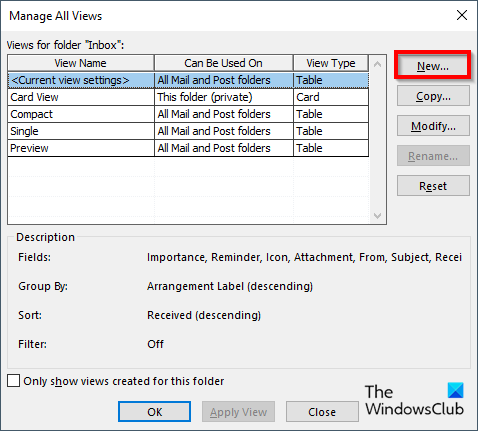The width and height of the screenshot is (478, 431).
Task: Select the Compact view row
Action: pyautogui.click(x=188, y=114)
